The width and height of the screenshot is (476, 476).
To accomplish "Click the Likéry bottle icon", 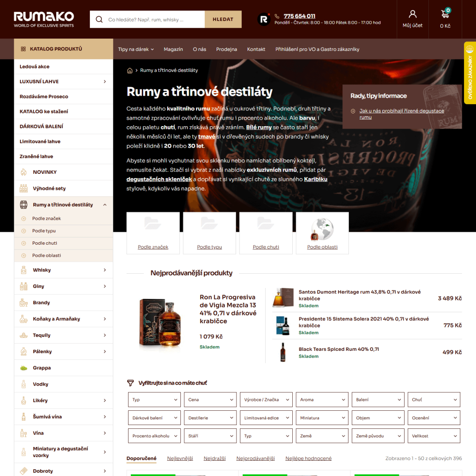I will tap(24, 400).
